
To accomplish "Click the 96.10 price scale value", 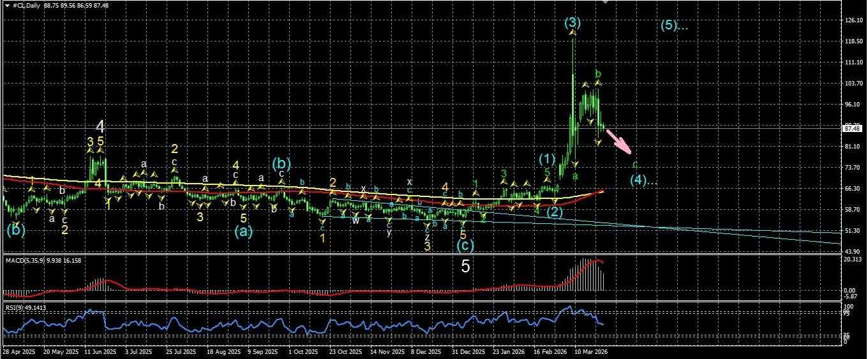I will (x=851, y=105).
